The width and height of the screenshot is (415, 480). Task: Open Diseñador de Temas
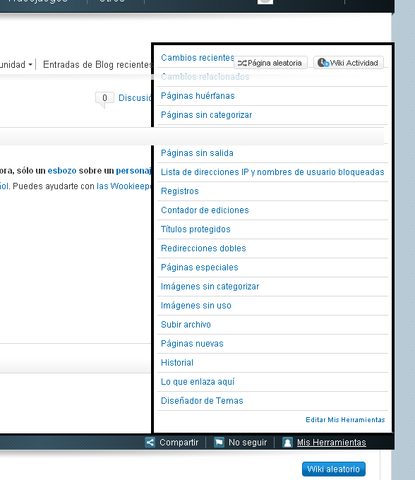click(x=202, y=401)
